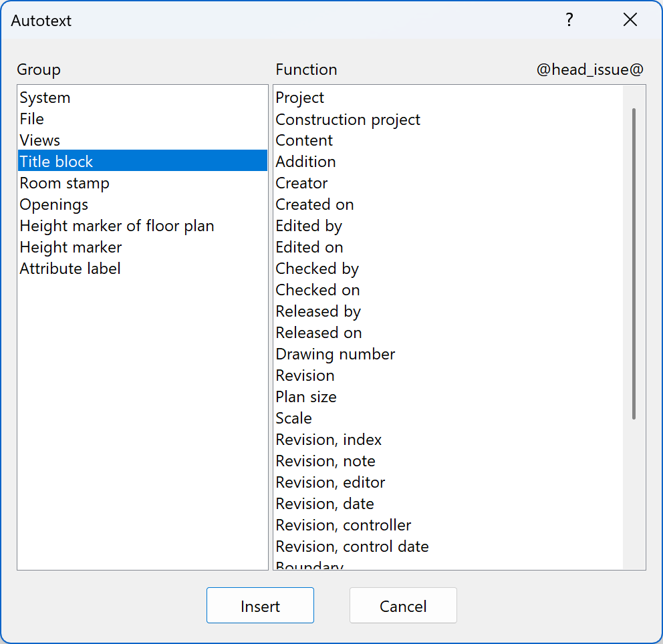Select the System group
The height and width of the screenshot is (644, 663).
(x=45, y=97)
